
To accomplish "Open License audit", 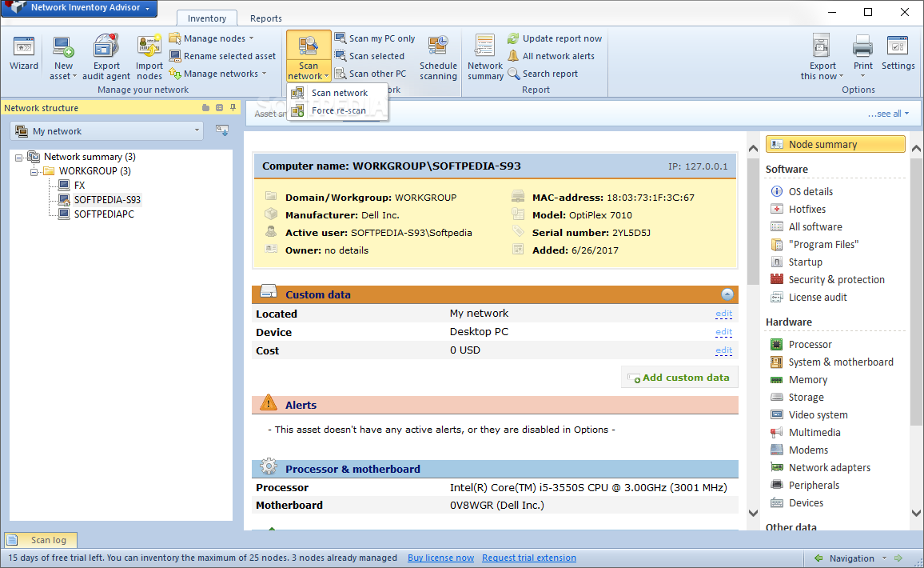I will click(818, 298).
